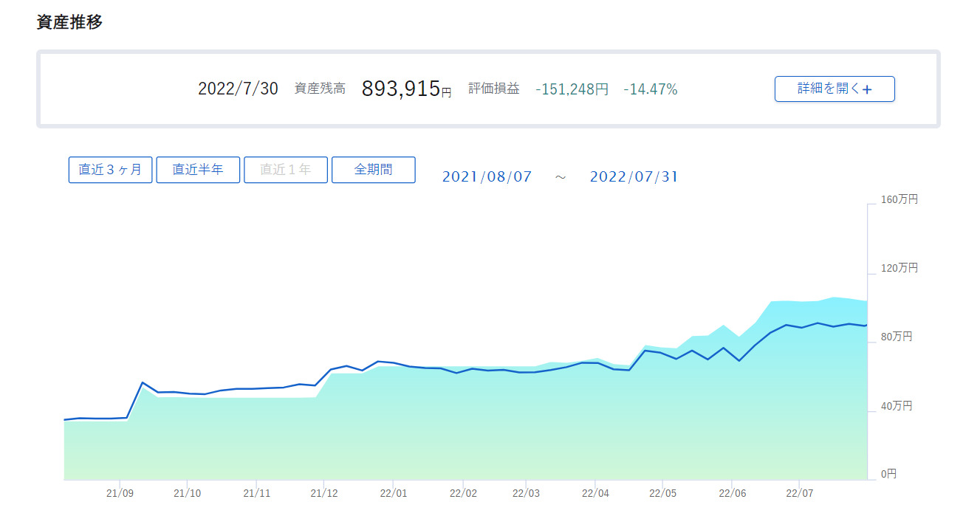Click the 資産残高 value 893,915円
The width and height of the screenshot is (980, 516).
click(x=406, y=89)
